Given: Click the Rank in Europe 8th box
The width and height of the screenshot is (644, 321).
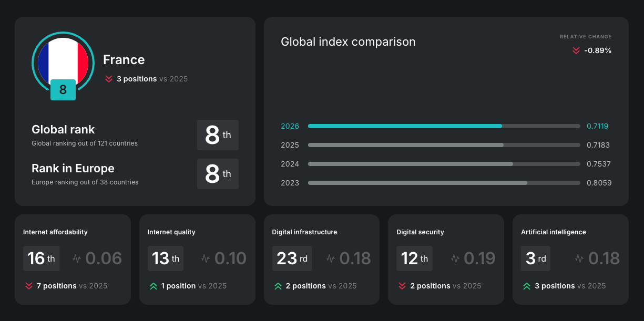Looking at the screenshot, I should point(218,174).
